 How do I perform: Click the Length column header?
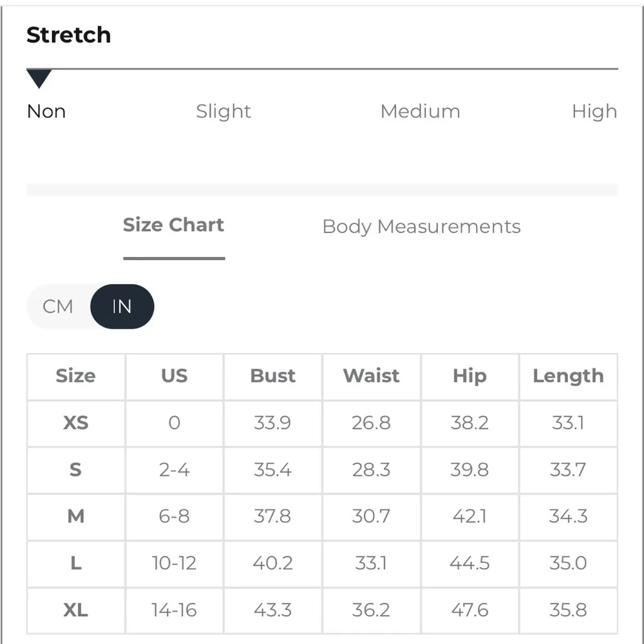[x=568, y=376]
